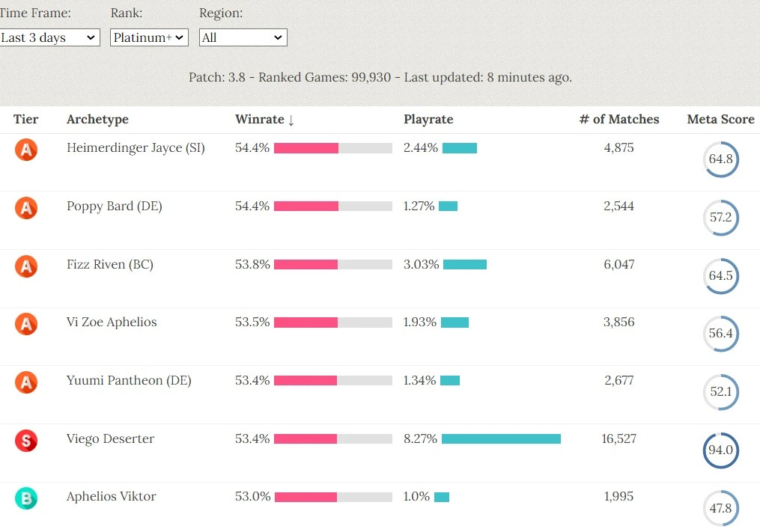Sort table by Archetype column header
The image size is (760, 532).
click(x=97, y=119)
